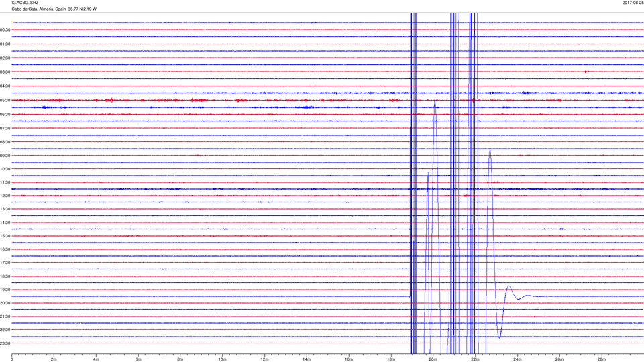Click the 28m tick label on the axis
The width and height of the screenshot is (644, 362).
(601, 359)
